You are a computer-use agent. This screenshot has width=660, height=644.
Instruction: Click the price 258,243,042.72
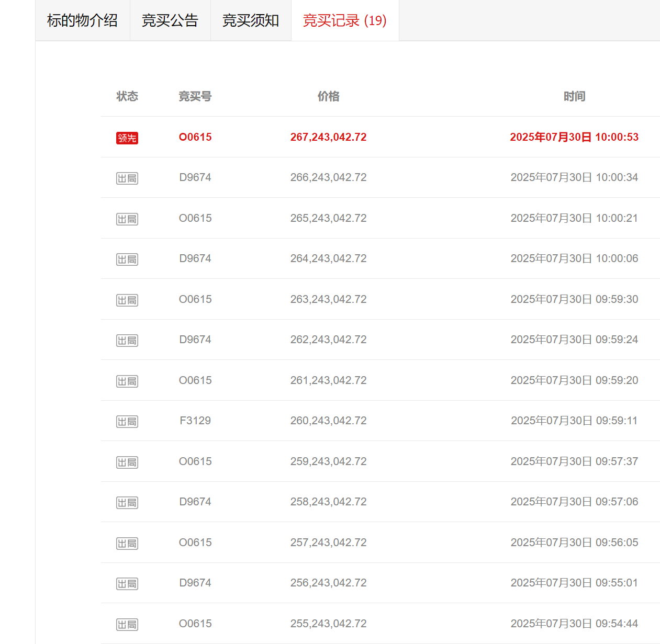coord(329,502)
